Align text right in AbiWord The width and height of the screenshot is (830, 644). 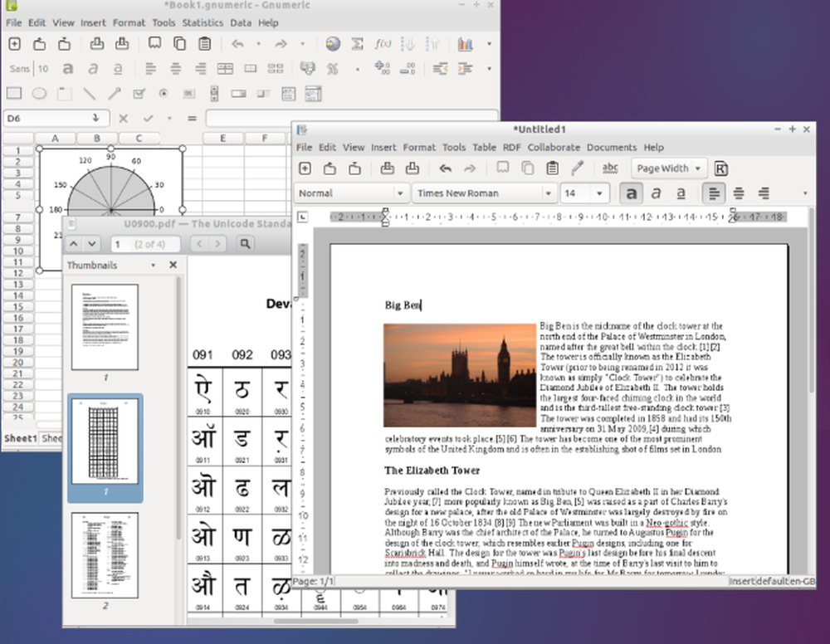[x=764, y=193]
